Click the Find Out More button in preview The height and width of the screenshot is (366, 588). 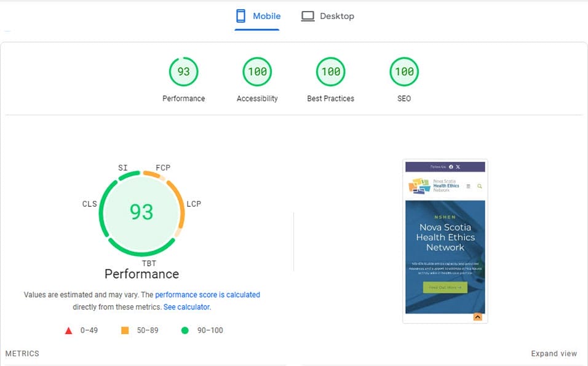pyautogui.click(x=445, y=287)
